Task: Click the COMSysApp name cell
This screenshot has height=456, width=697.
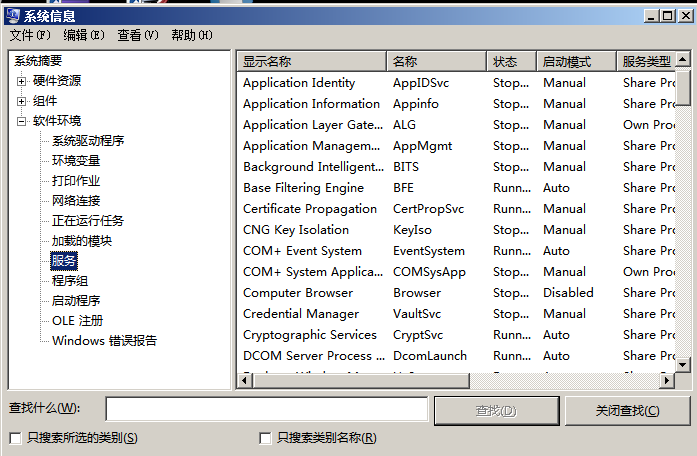Action: 429,272
